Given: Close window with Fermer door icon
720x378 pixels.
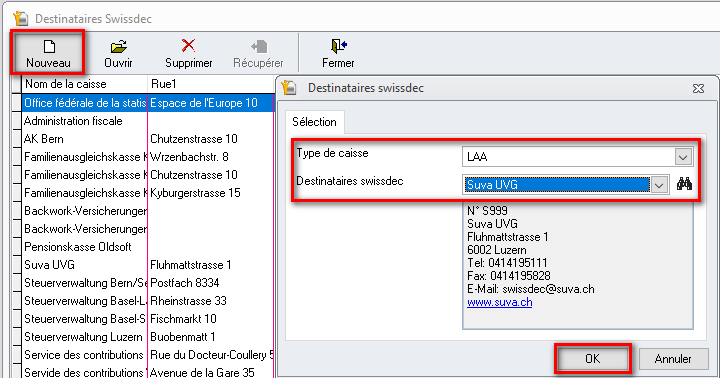Looking at the screenshot, I should point(338,53).
